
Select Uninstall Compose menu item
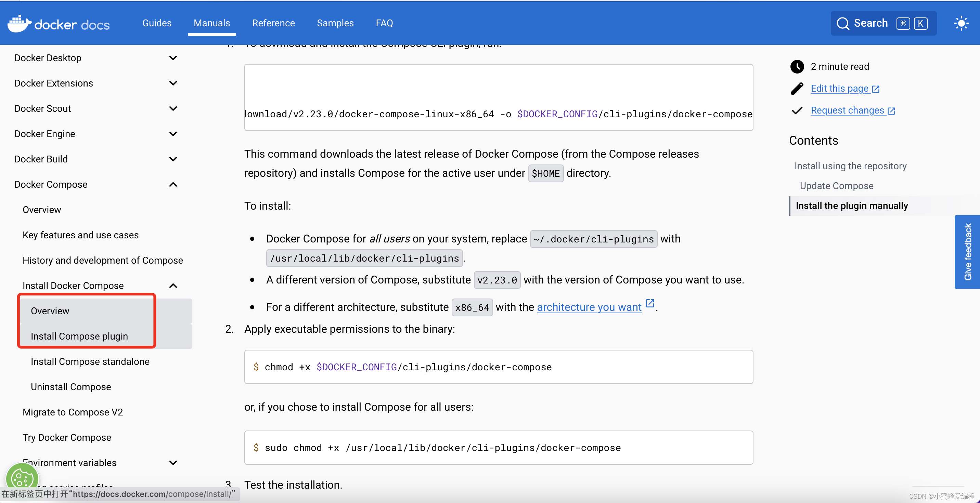[70, 386]
